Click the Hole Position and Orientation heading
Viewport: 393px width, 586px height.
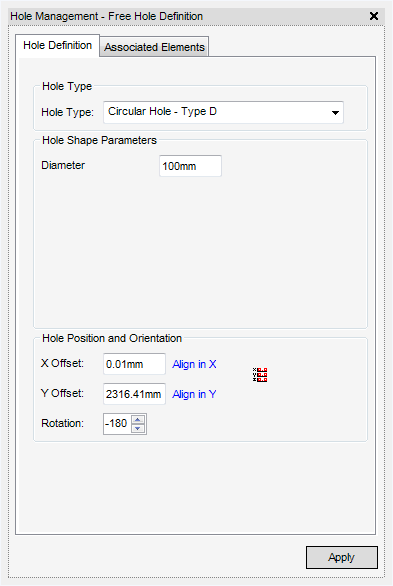[112, 338]
